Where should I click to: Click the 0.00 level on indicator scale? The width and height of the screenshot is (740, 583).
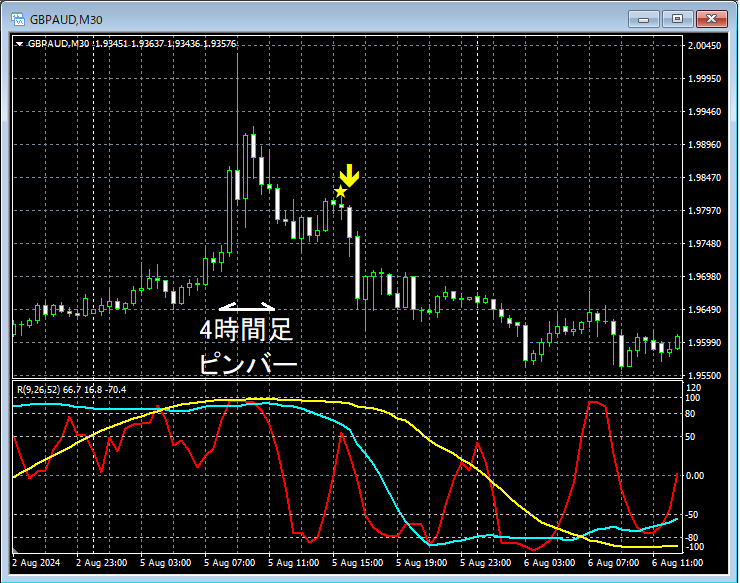[695, 475]
